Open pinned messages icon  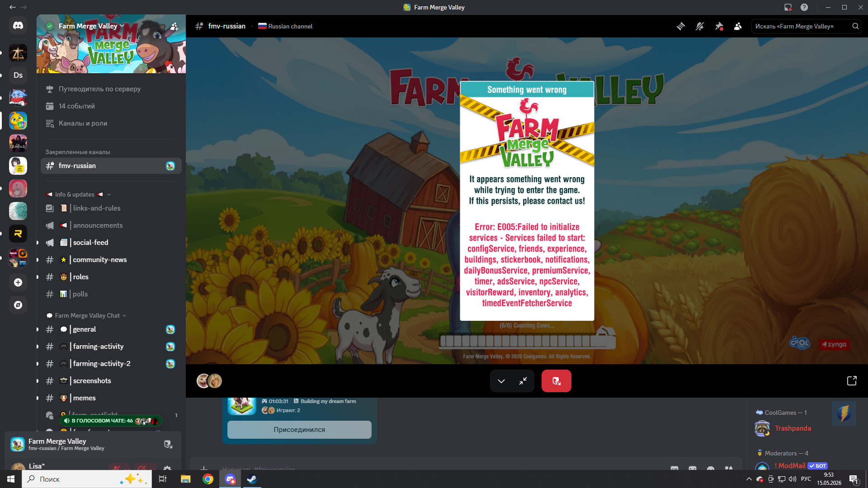coord(719,26)
